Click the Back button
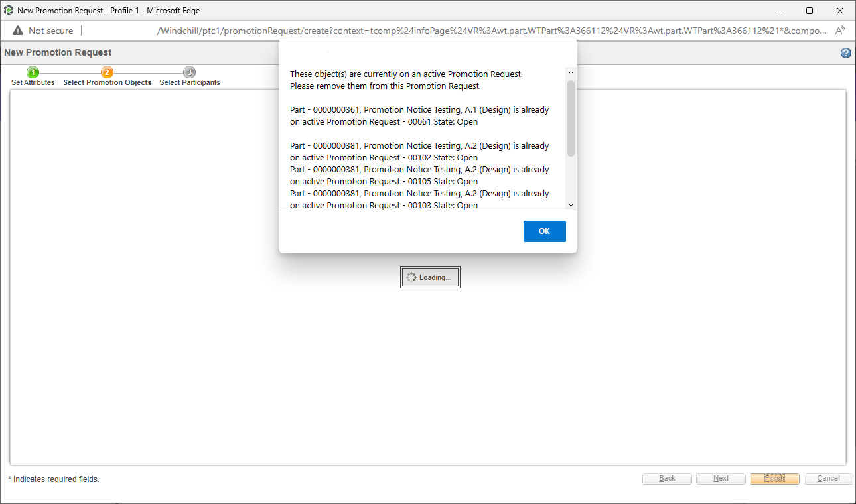 click(667, 478)
